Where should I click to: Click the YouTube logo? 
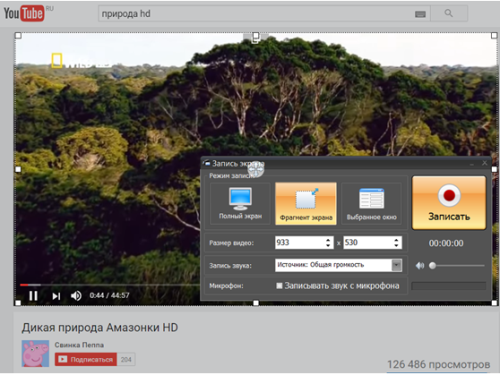click(x=24, y=13)
